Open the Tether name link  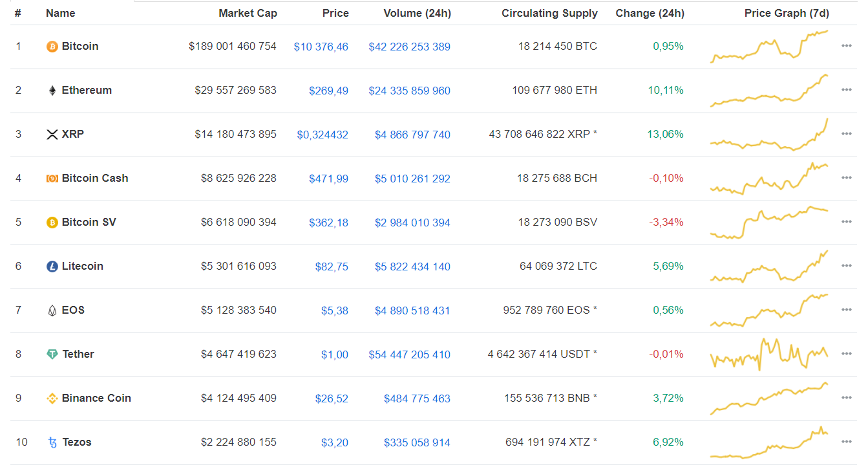78,354
